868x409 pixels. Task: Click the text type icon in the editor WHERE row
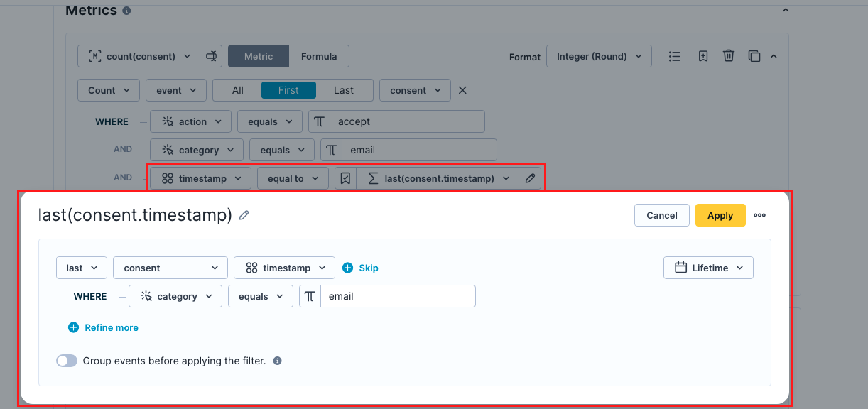tap(310, 296)
